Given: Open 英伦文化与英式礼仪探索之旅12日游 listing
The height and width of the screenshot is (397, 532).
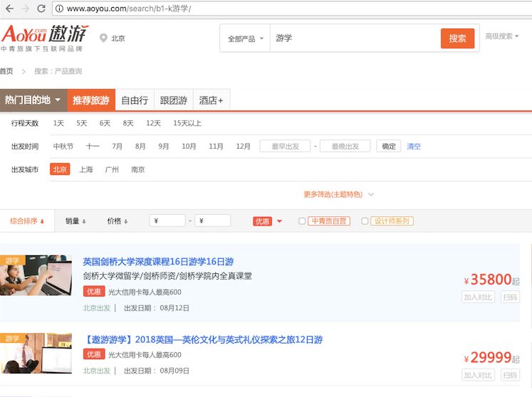Looking at the screenshot, I should coord(203,339).
